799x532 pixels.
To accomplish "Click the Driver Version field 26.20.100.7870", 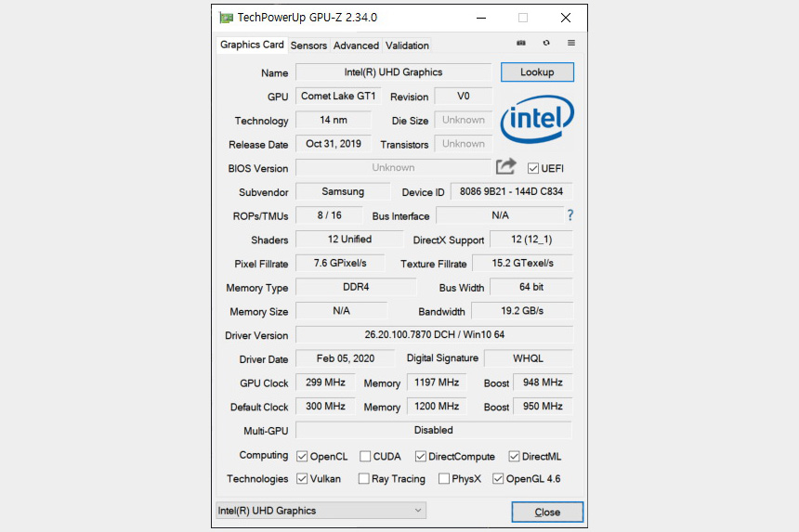I will [x=434, y=335].
